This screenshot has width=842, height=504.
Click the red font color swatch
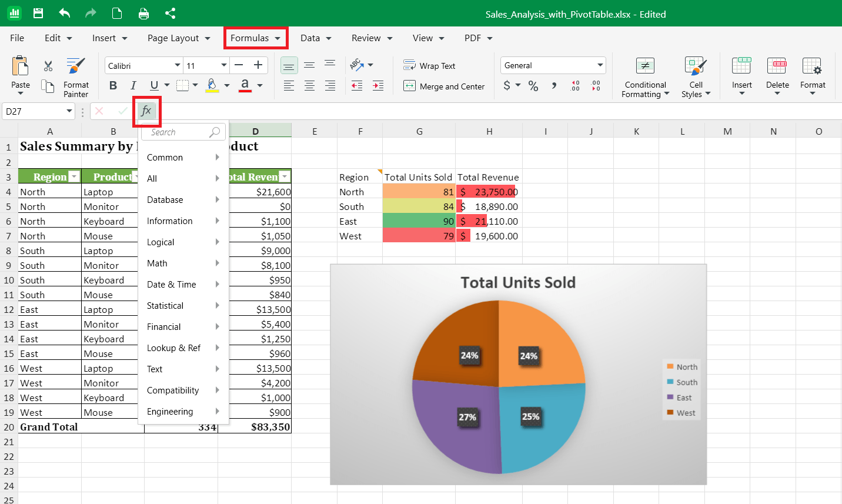245,85
